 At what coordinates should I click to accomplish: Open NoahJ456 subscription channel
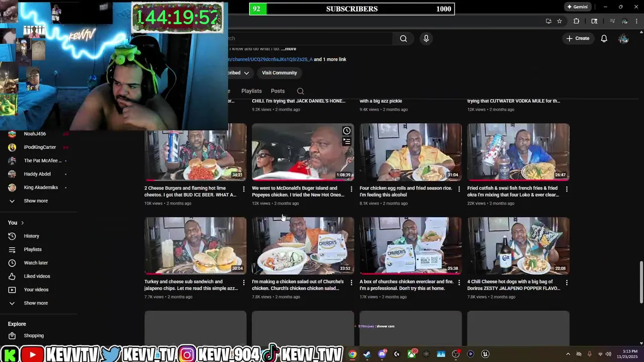[35, 134]
